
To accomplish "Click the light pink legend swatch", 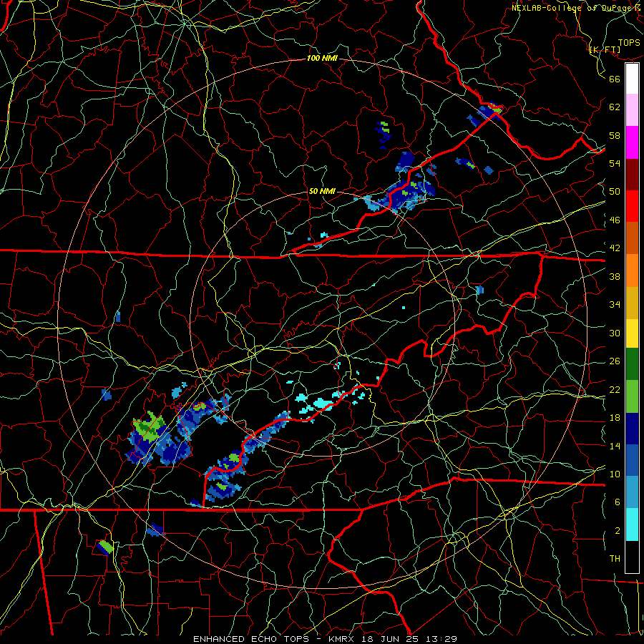I will [632, 110].
